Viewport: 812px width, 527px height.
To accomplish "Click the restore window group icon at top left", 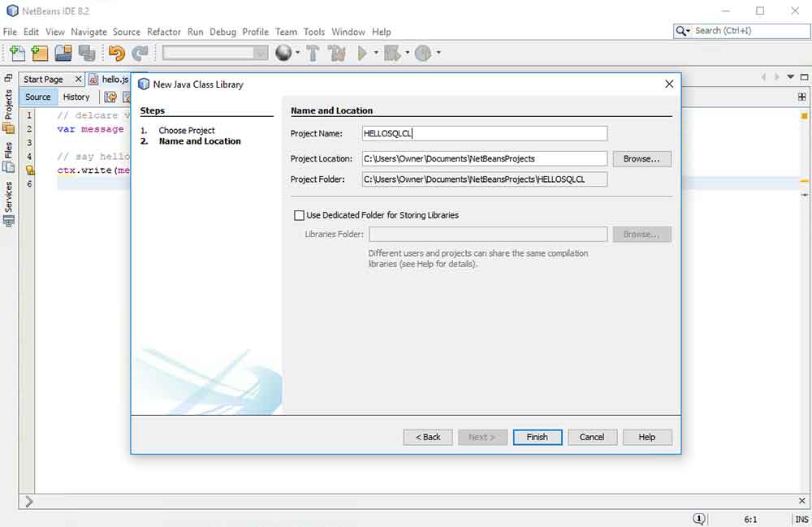I will tap(8, 78).
